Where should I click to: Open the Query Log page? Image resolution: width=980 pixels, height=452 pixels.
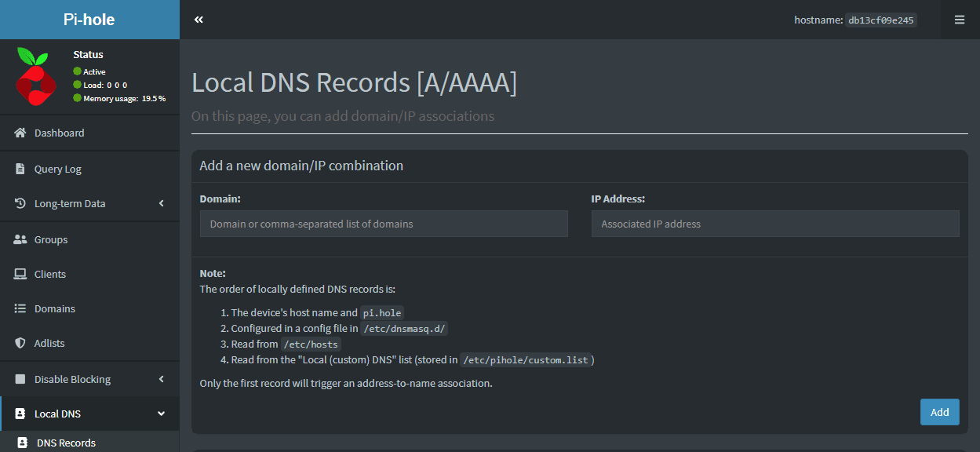(x=58, y=169)
